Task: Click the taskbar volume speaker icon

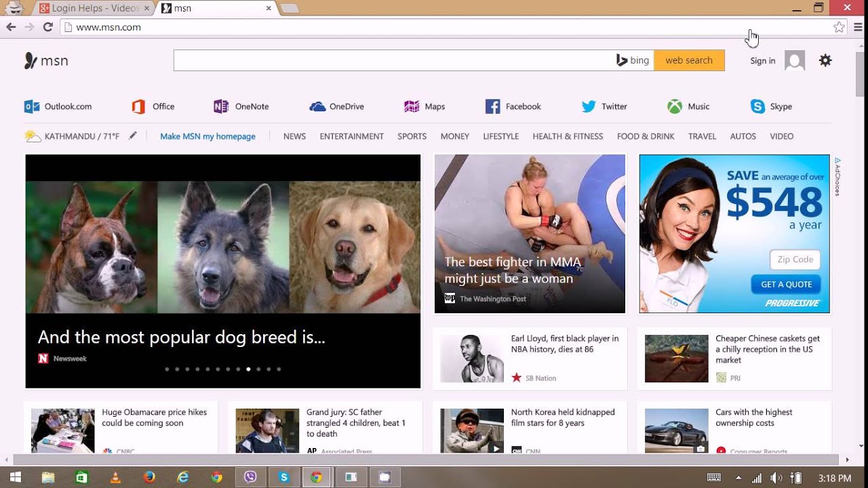Action: tap(776, 478)
